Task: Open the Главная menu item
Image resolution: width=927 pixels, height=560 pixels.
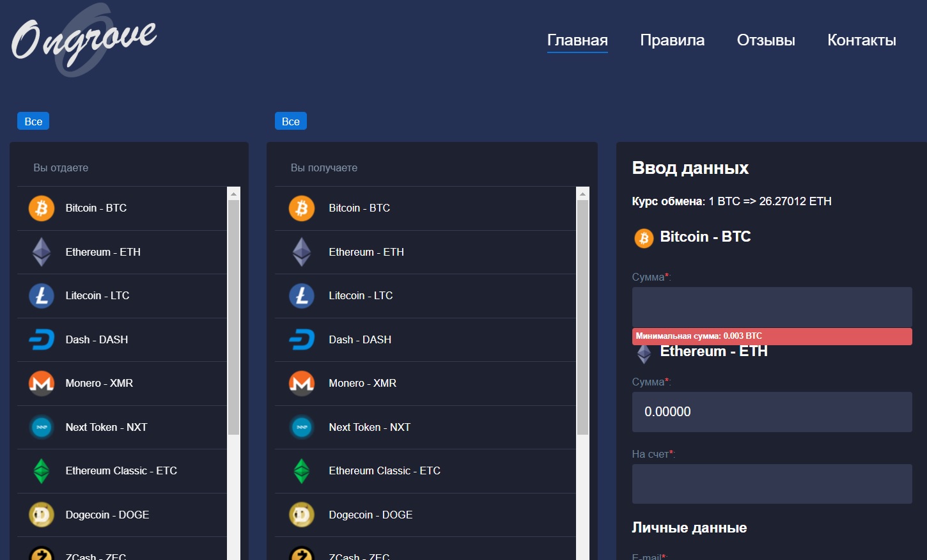Action: click(577, 40)
